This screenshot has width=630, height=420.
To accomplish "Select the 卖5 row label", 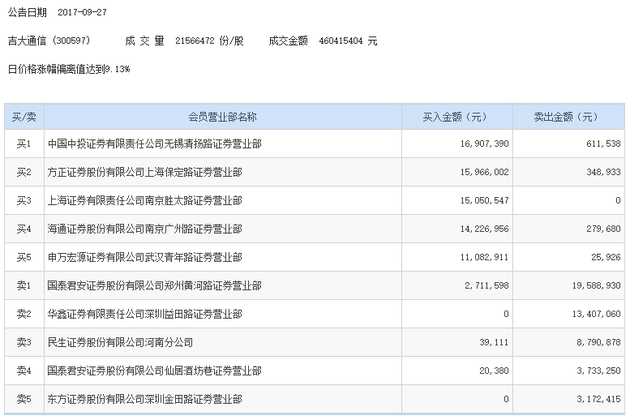I will (24, 399).
